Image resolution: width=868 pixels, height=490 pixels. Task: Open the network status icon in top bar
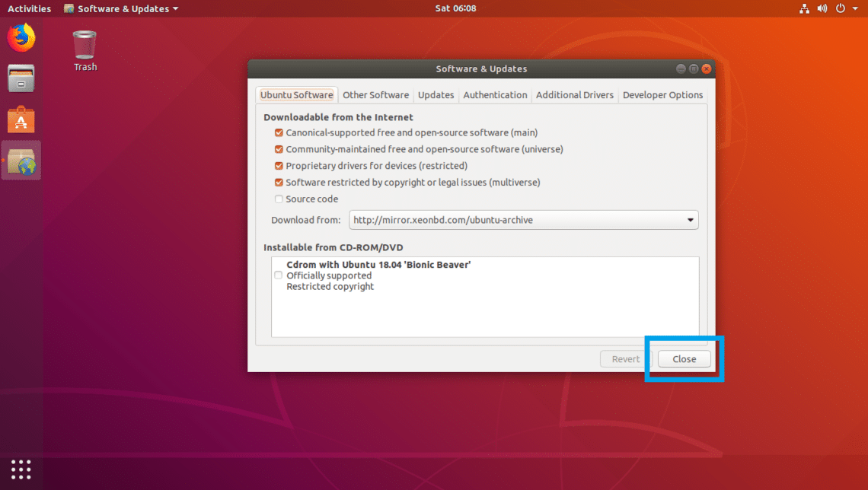click(x=804, y=8)
